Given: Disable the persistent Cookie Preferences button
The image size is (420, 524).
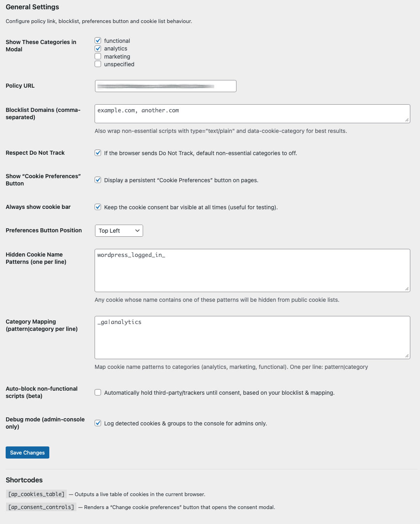Looking at the screenshot, I should point(98,180).
